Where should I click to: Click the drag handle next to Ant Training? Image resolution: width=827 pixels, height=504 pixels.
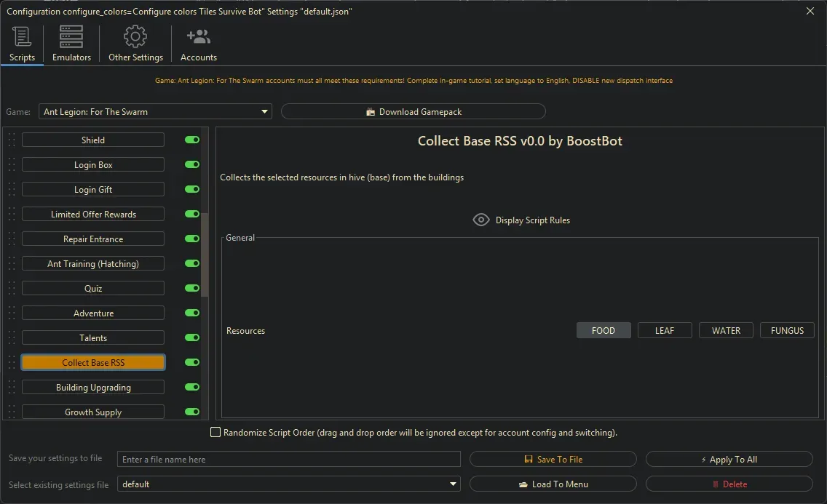(12, 264)
